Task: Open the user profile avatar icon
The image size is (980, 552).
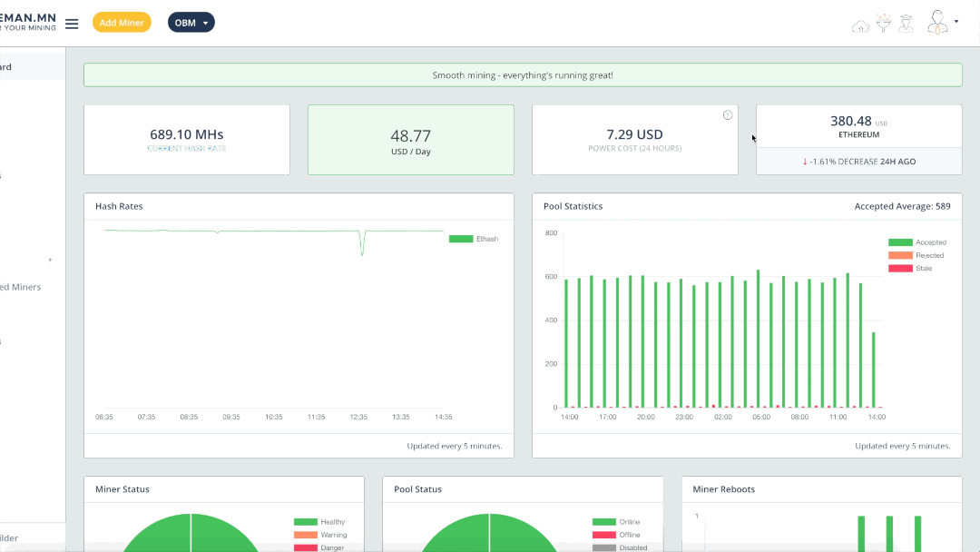Action: pos(936,23)
